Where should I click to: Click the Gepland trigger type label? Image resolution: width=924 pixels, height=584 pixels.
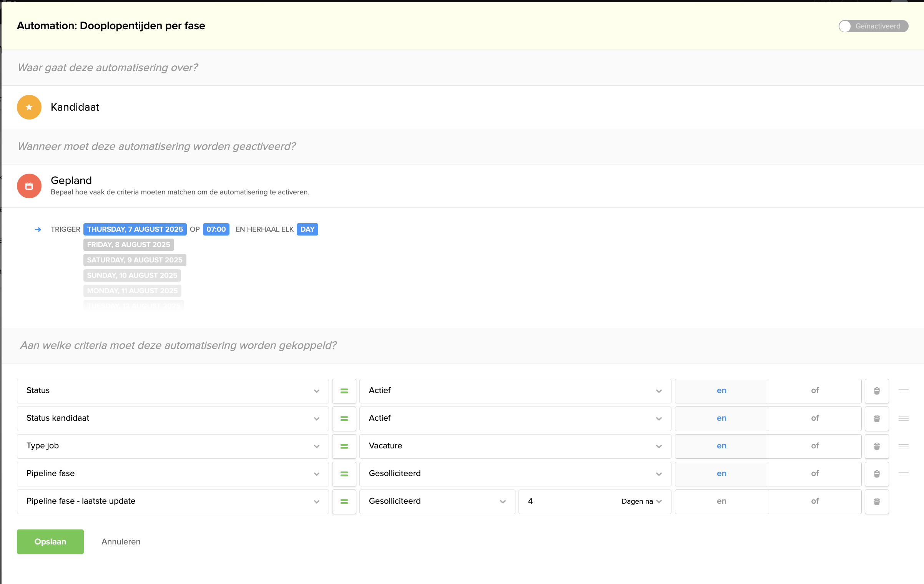[71, 181]
